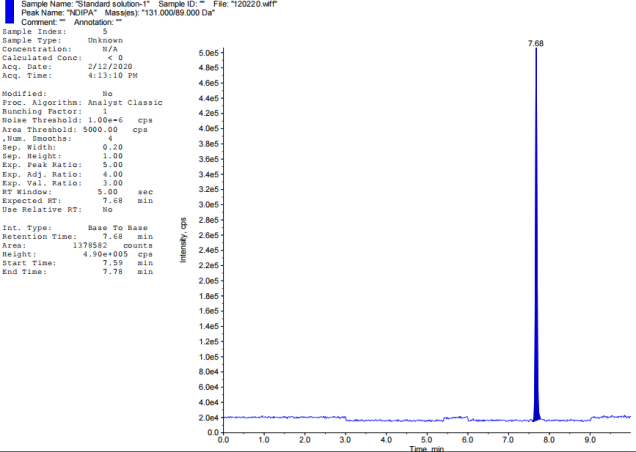Click the 9.0 tick on time axis
Screen dimensions: 636x452
pos(589,439)
